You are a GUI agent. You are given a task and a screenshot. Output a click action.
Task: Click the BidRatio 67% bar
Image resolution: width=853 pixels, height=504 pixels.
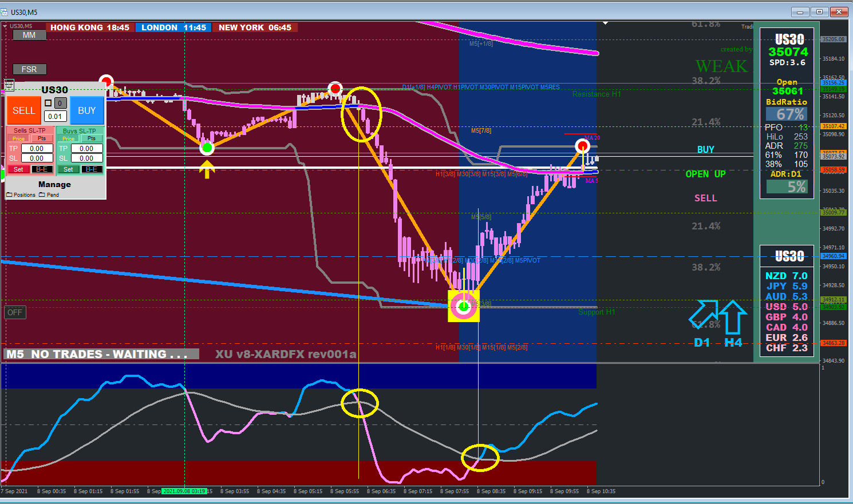(x=787, y=114)
